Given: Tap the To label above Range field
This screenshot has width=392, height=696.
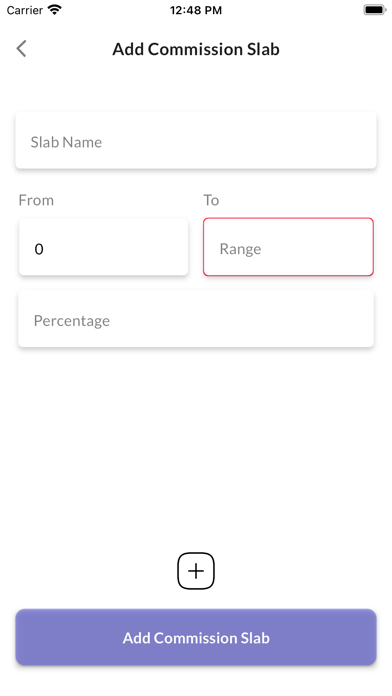Looking at the screenshot, I should point(211,200).
